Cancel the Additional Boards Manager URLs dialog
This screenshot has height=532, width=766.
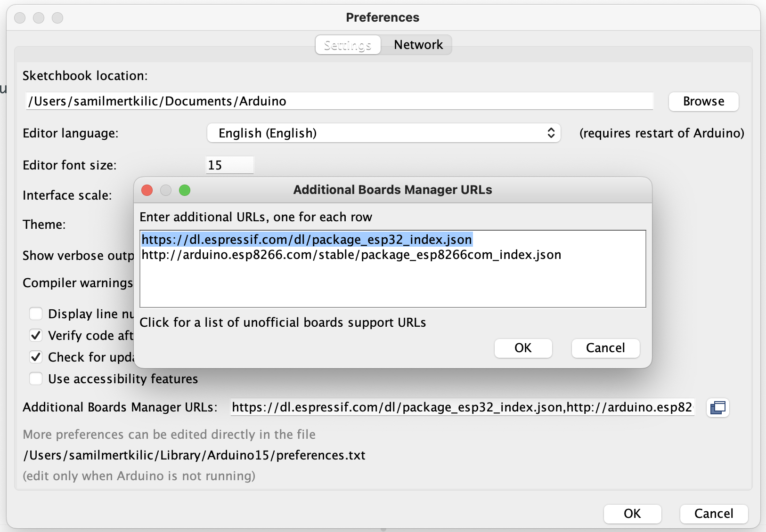coord(605,348)
